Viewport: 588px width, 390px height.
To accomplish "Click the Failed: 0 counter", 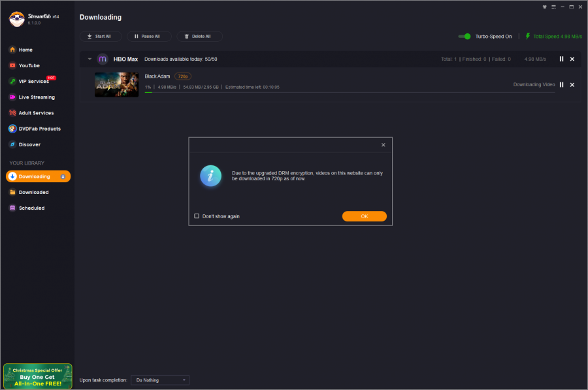I will pos(501,59).
